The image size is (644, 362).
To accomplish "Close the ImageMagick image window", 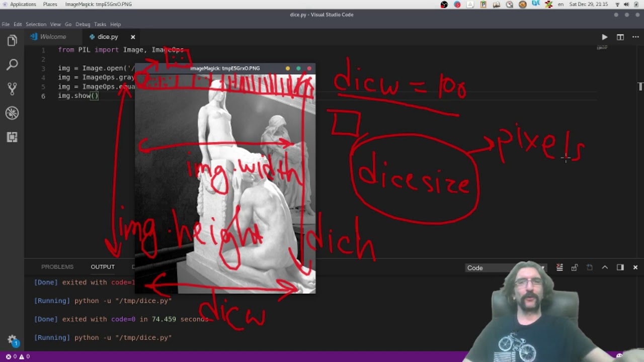I will 309,68.
